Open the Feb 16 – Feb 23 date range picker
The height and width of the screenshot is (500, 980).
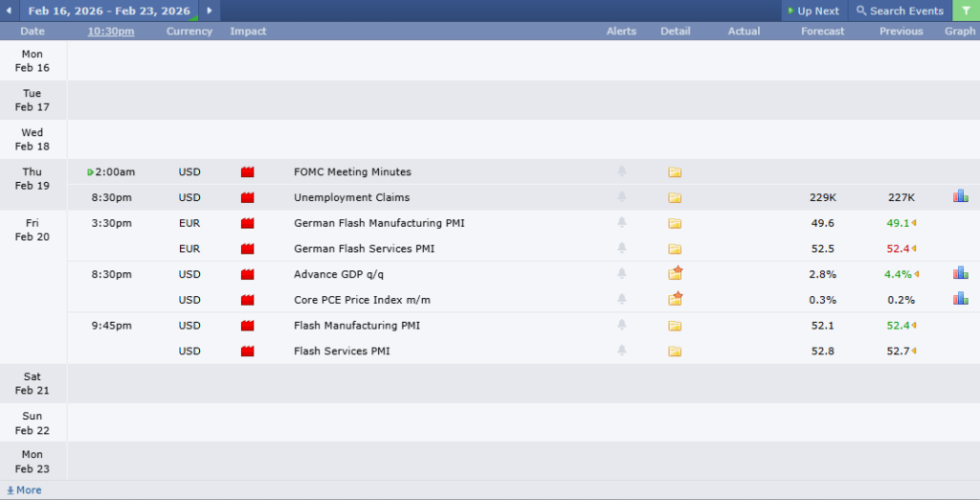[108, 11]
